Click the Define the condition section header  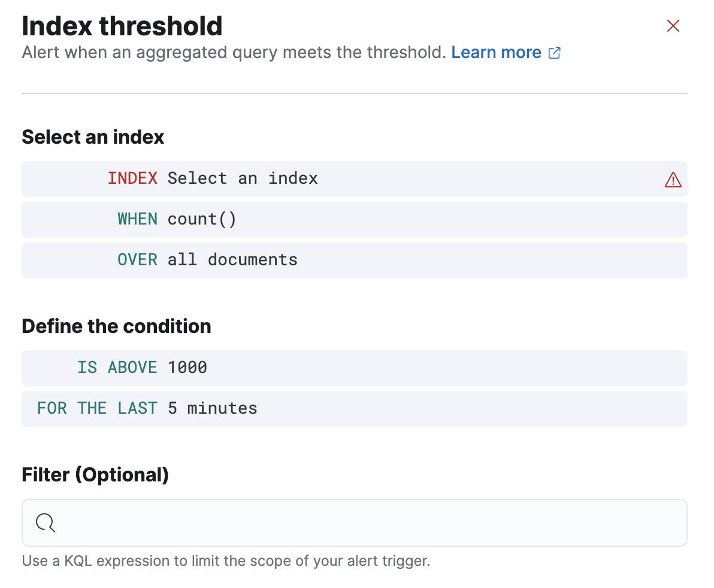(116, 326)
